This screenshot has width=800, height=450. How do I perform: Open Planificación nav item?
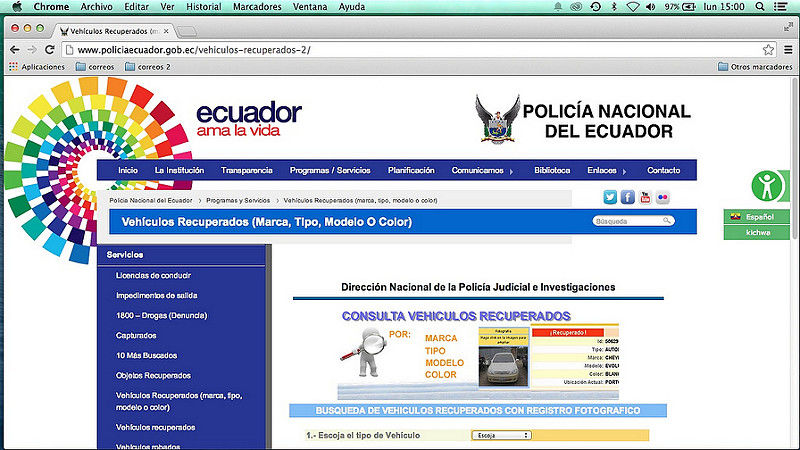pos(411,170)
